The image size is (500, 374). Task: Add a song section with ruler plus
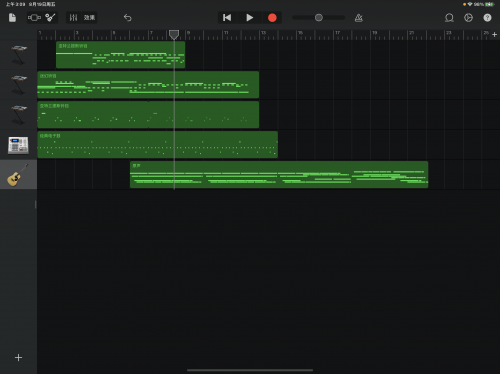click(x=495, y=34)
